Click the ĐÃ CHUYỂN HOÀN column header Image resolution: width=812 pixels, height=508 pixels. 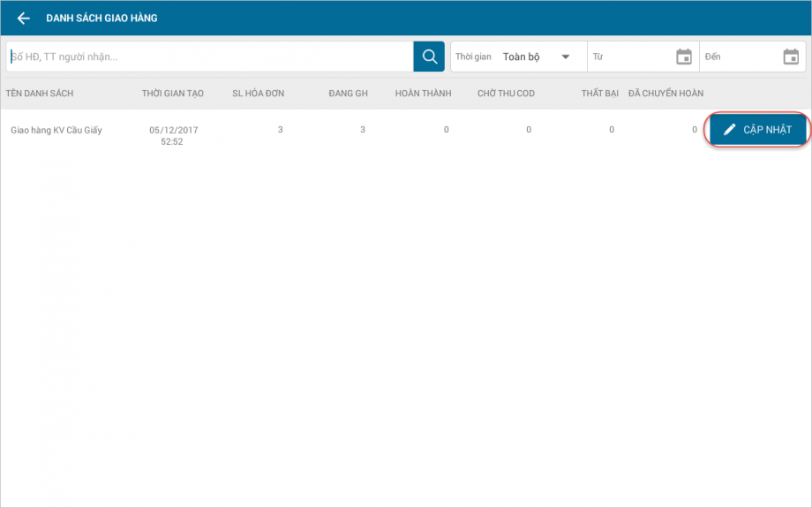click(x=665, y=94)
